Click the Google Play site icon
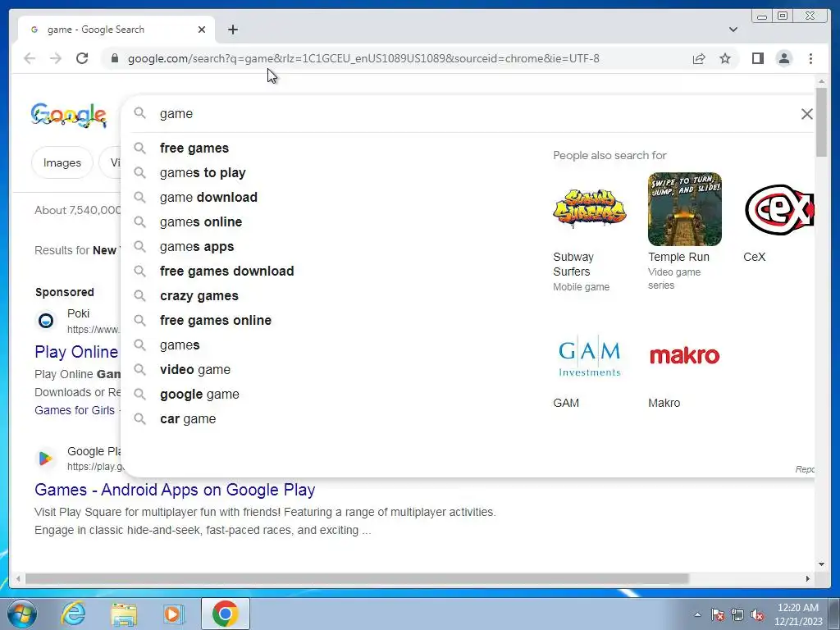The width and height of the screenshot is (840, 630). [46, 459]
